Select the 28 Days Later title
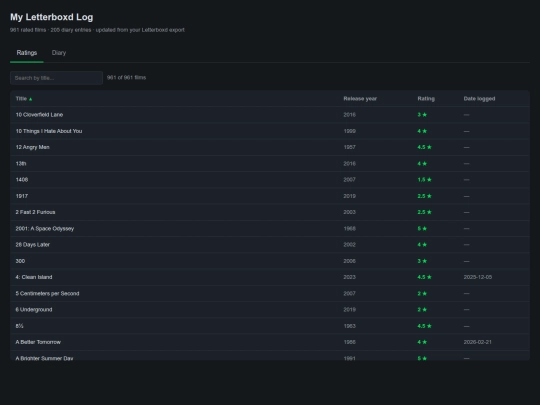This screenshot has height=405, width=540. (x=32, y=245)
